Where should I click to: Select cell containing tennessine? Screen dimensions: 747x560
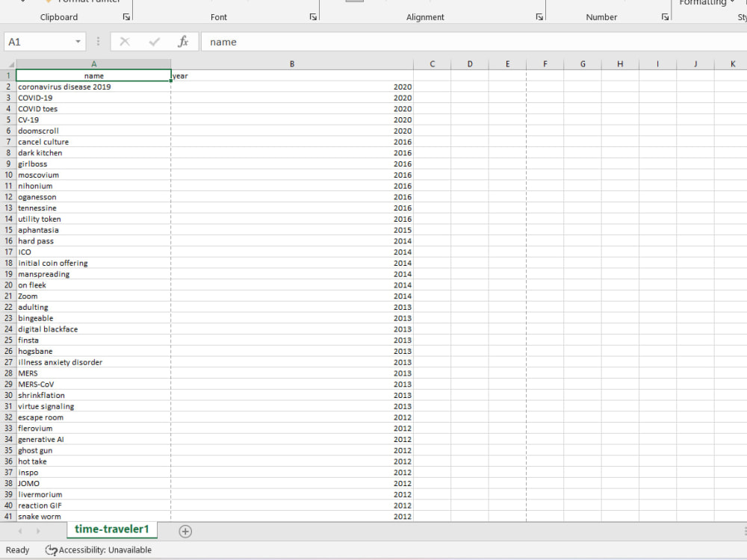pyautogui.click(x=94, y=208)
